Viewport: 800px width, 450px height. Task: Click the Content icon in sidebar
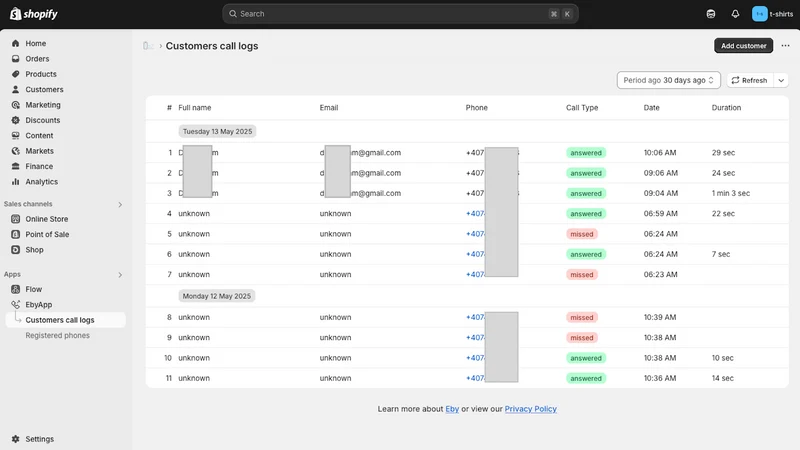15,135
